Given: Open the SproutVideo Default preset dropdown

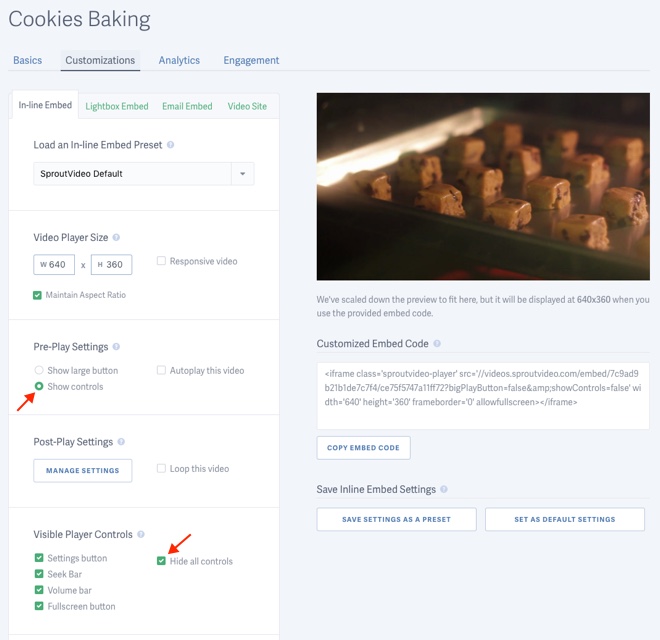Looking at the screenshot, I should click(242, 174).
